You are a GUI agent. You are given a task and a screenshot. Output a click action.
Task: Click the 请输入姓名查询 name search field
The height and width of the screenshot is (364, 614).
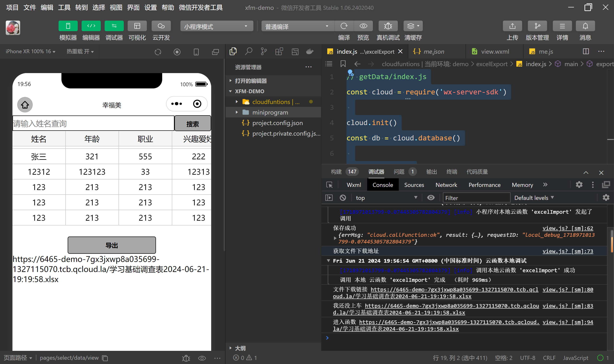pos(93,123)
